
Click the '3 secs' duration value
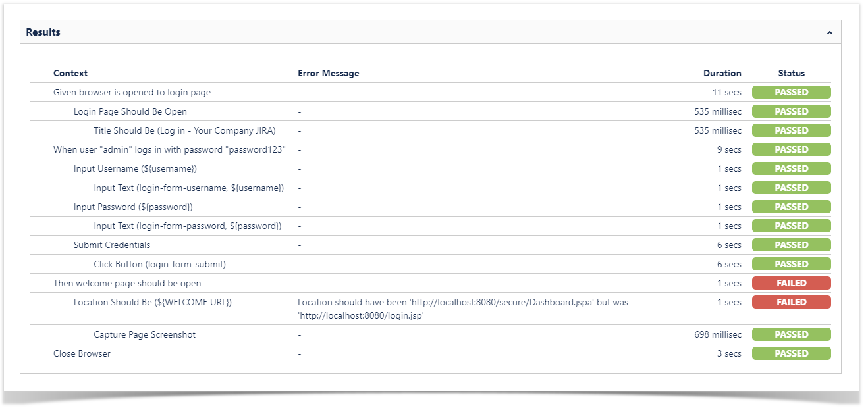[729, 353]
